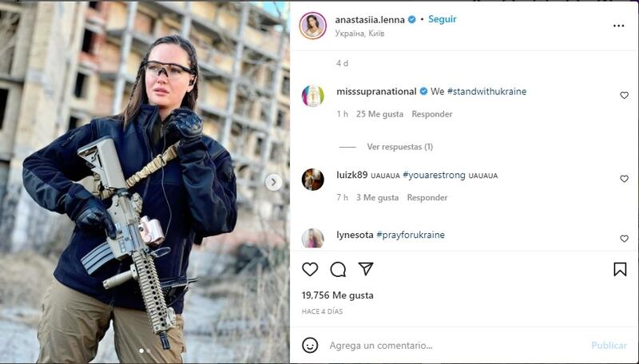639x364 pixels.
Task: Go to next photo with carousel arrow
Action: coord(273,182)
